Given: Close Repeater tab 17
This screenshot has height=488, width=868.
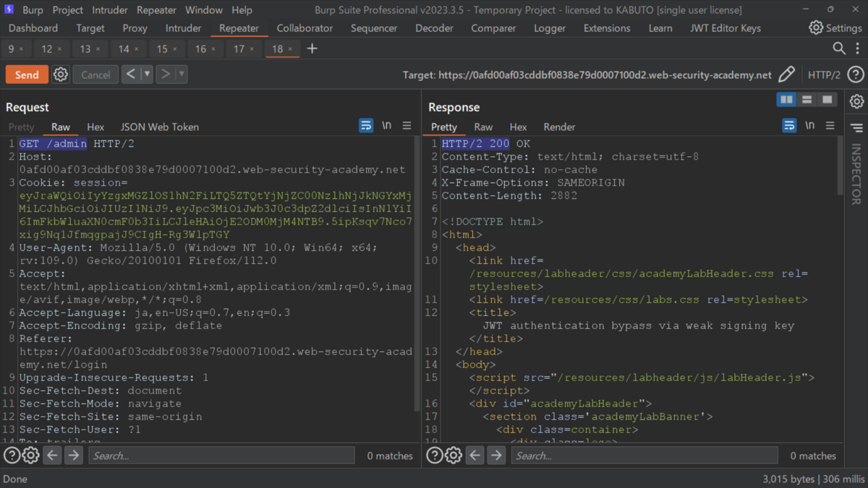Looking at the screenshot, I should click(x=251, y=49).
